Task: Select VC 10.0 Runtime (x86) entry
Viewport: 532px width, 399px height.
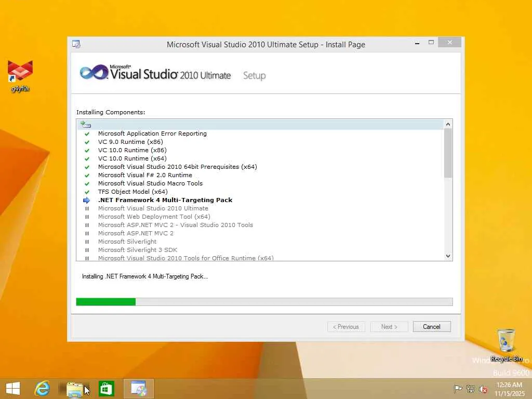Action: click(132, 150)
